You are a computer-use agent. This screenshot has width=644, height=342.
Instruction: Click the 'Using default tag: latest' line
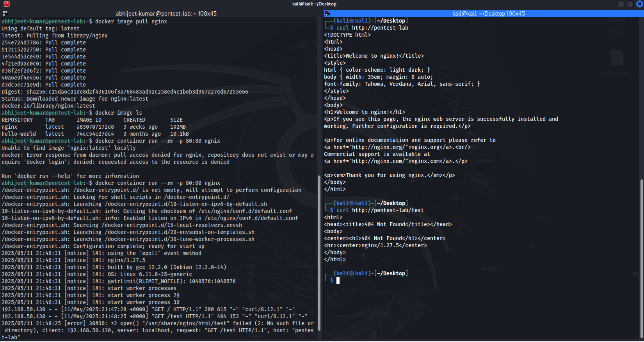point(41,28)
